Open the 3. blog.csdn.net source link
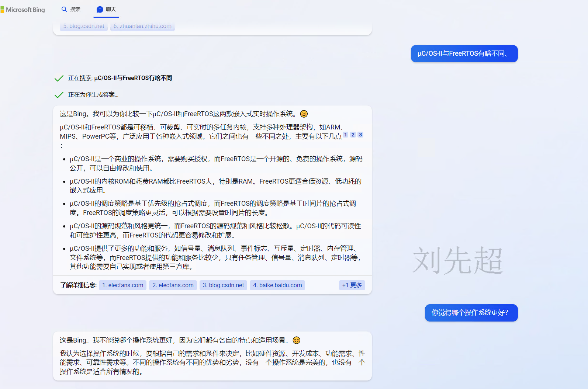The width and height of the screenshot is (588, 389). [x=223, y=285]
